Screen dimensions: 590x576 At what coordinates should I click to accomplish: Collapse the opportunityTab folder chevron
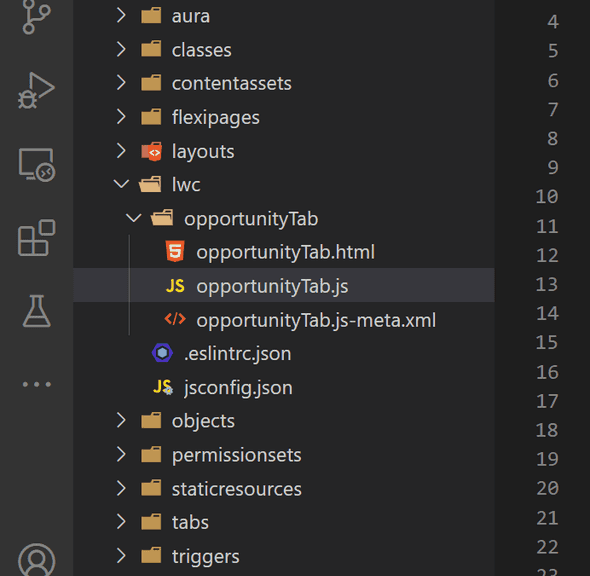tap(134, 218)
